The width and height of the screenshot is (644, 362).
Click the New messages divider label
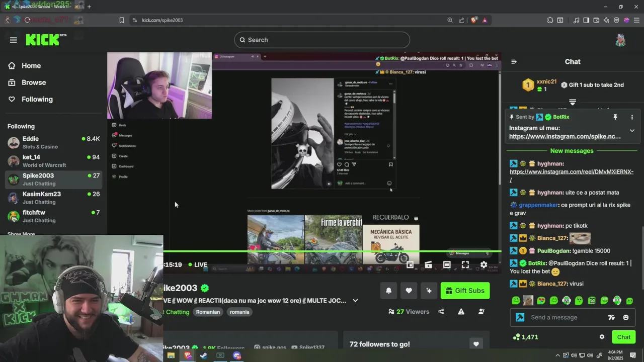point(572,151)
